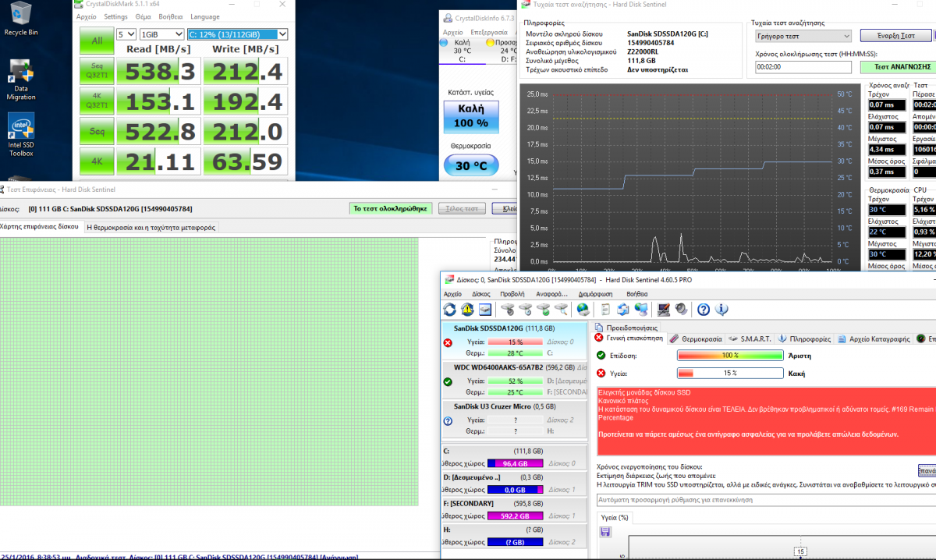Open the Δίσκος menu in Hard Disk Sentinel

pos(481,294)
